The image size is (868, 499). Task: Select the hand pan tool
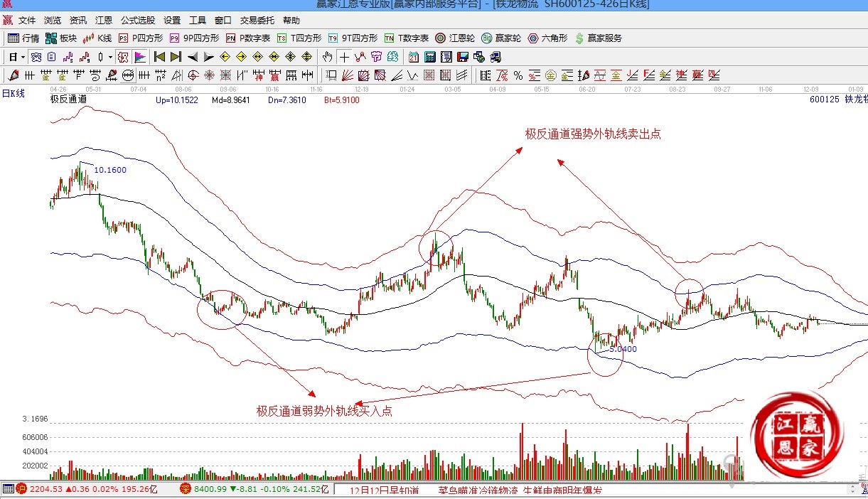tap(327, 57)
